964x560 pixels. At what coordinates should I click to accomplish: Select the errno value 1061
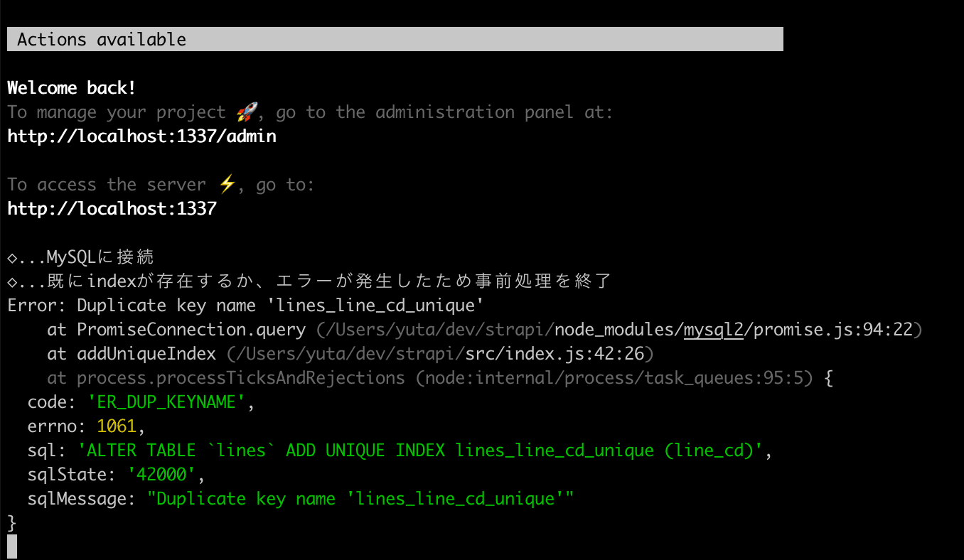pyautogui.click(x=117, y=426)
